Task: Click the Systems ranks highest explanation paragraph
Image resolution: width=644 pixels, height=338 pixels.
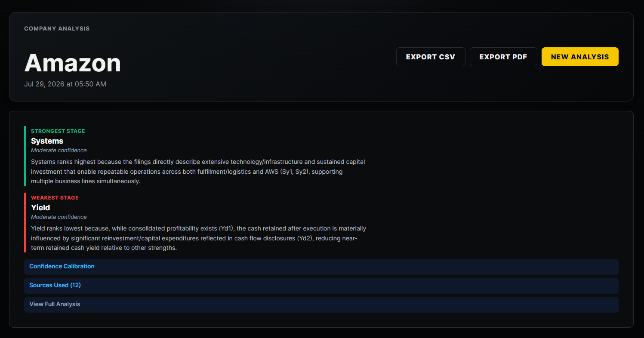Action: click(198, 172)
